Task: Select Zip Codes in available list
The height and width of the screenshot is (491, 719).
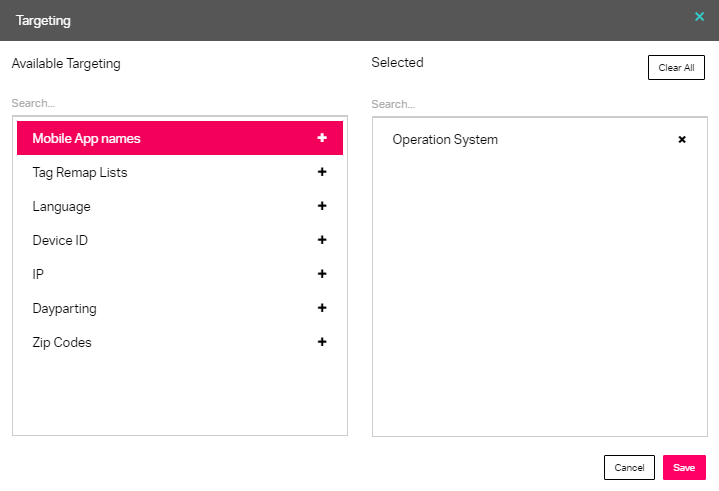Action: [180, 342]
